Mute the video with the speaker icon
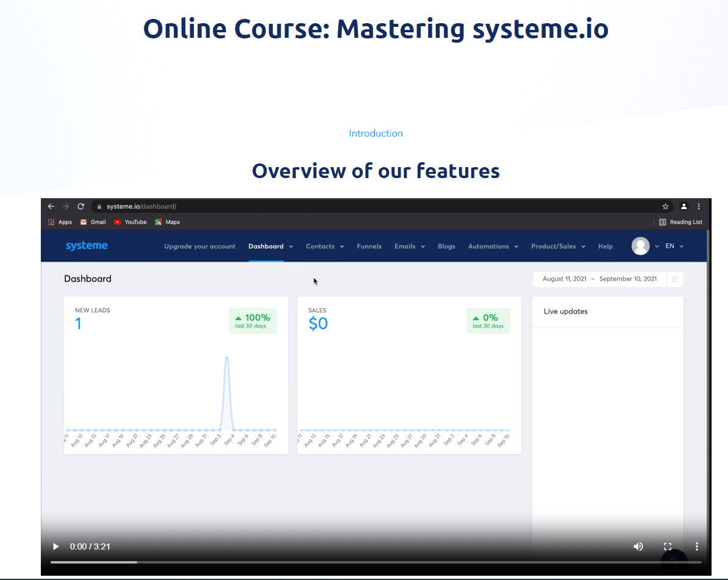 click(638, 546)
